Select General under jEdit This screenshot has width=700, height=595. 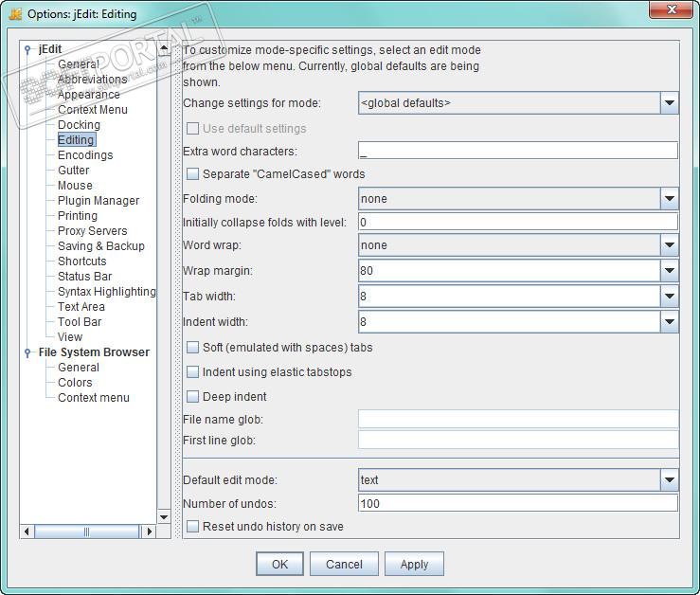click(x=79, y=64)
